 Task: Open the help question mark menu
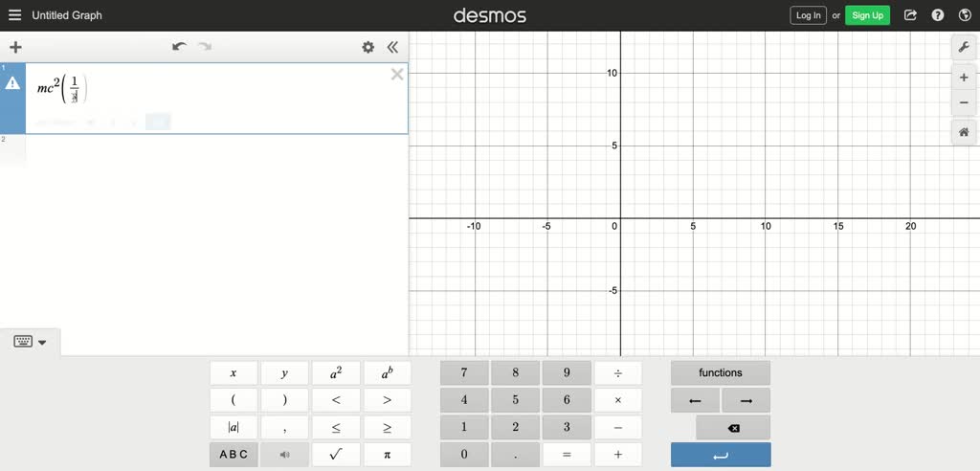938,15
